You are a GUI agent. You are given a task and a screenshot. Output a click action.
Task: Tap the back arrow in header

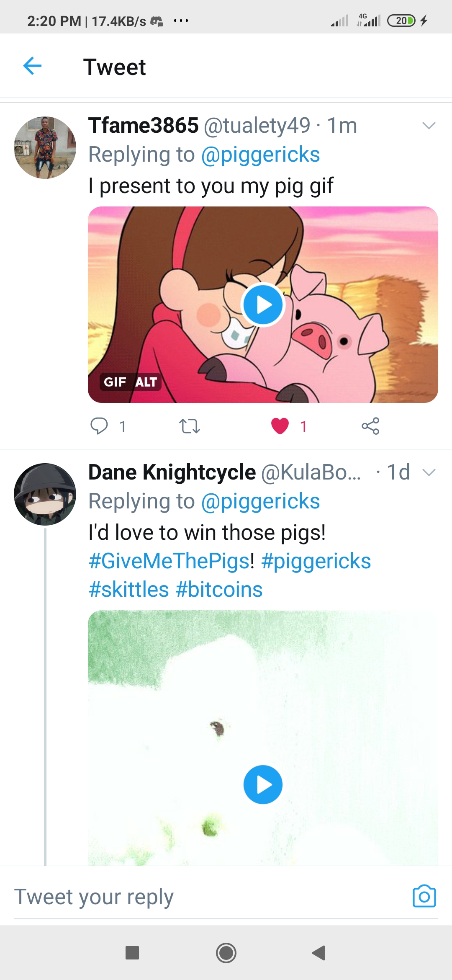(x=32, y=66)
